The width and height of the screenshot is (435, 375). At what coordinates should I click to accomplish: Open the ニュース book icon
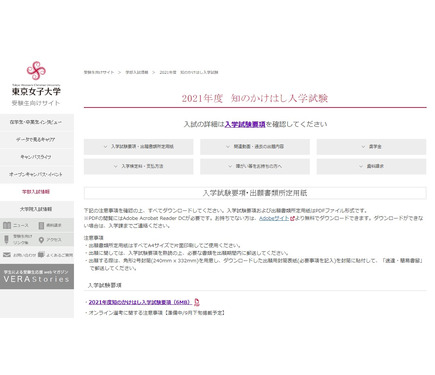[7, 225]
